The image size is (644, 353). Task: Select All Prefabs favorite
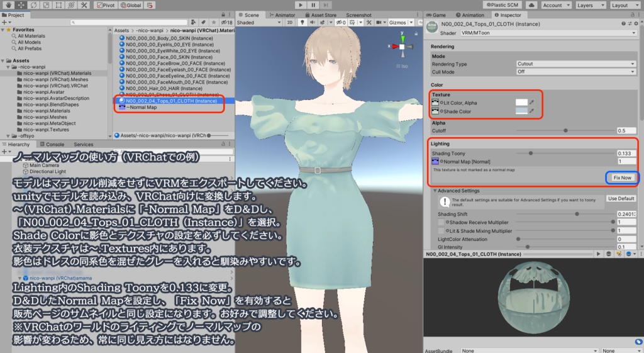tap(29, 48)
